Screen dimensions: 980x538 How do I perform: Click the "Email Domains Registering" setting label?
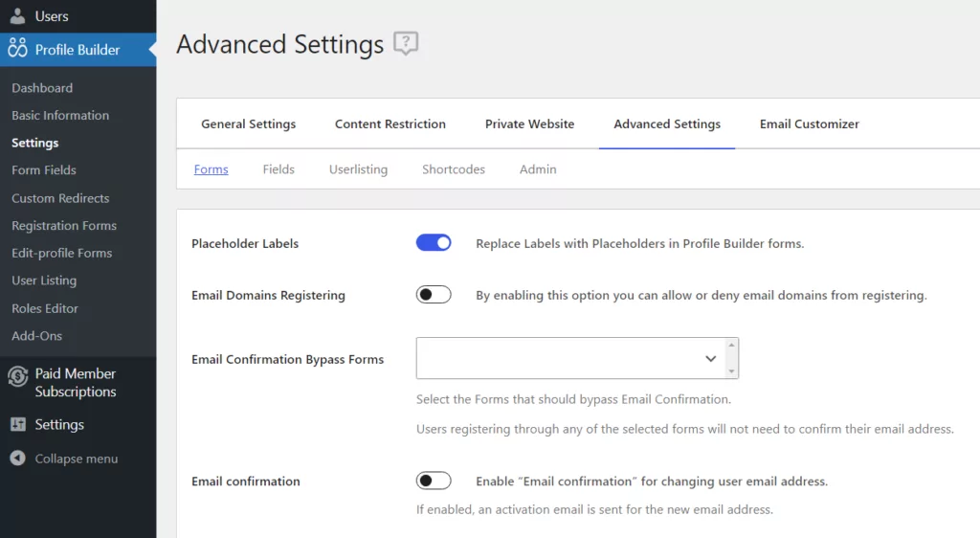point(268,295)
